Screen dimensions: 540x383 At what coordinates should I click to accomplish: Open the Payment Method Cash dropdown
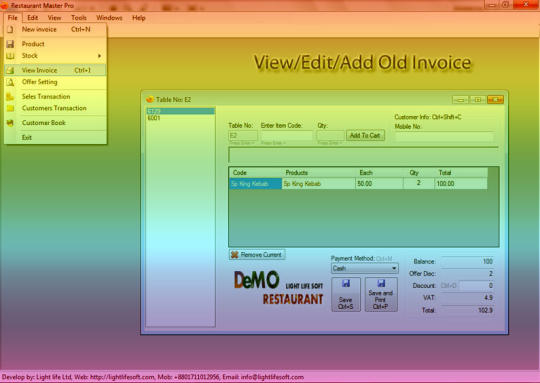click(365, 269)
